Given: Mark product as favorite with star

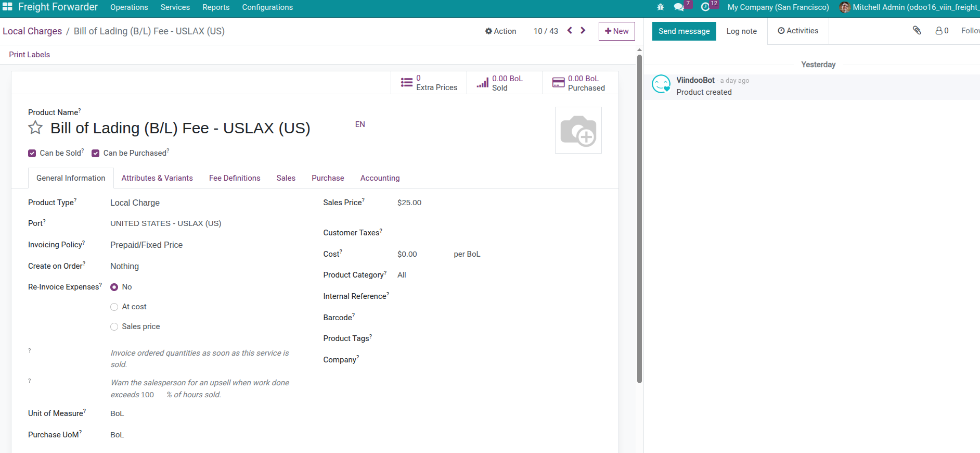Looking at the screenshot, I should tap(35, 128).
